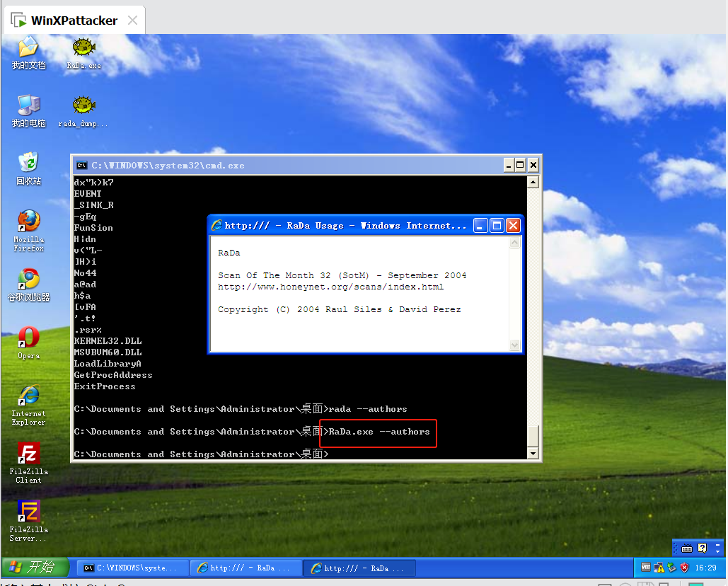Click the VMware Tools tray icon

click(x=646, y=567)
